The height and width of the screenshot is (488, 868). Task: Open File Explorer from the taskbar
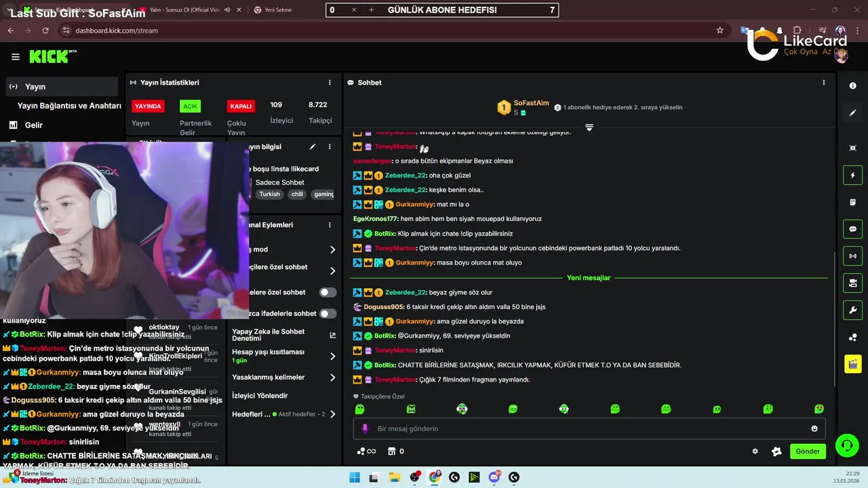(x=395, y=477)
